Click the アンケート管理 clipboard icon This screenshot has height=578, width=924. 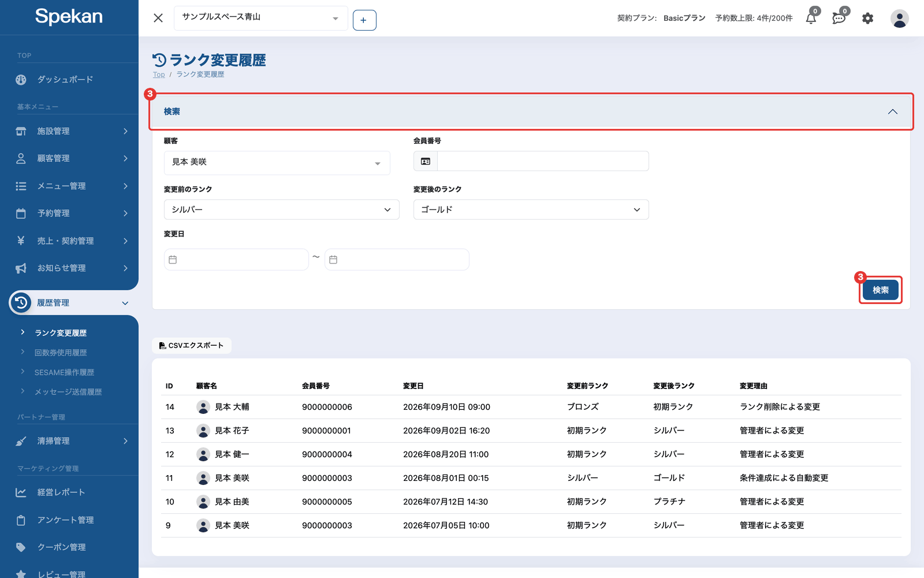point(21,520)
